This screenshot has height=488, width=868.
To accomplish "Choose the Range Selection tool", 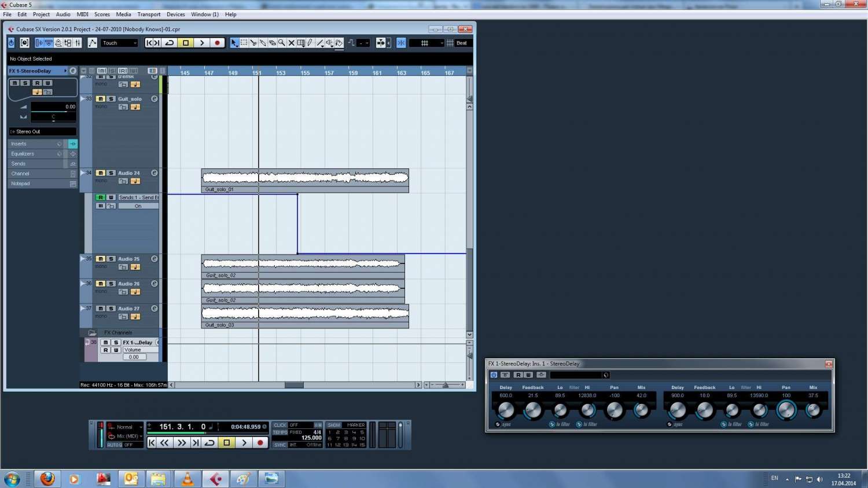I will tap(244, 43).
